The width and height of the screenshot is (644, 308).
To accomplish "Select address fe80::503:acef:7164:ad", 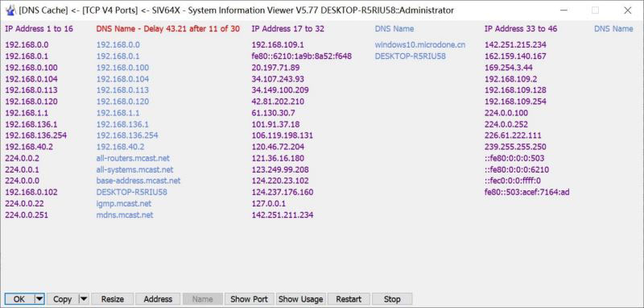I will pyautogui.click(x=527, y=192).
